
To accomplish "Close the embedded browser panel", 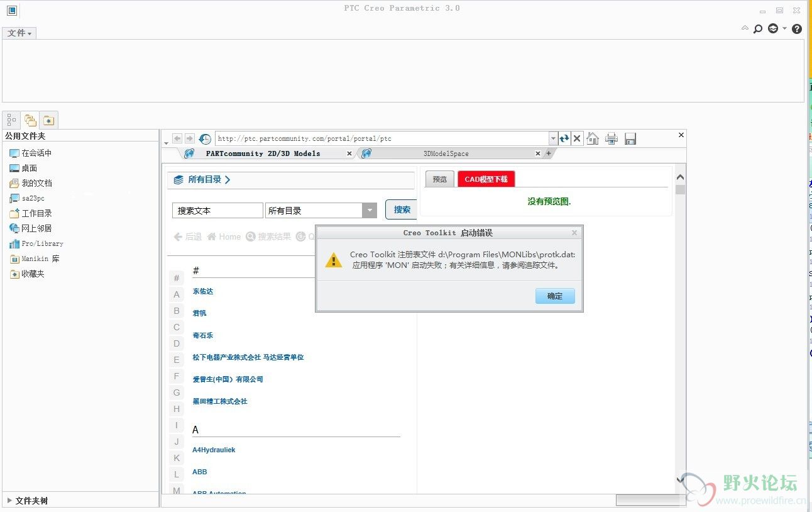I will tap(681, 135).
